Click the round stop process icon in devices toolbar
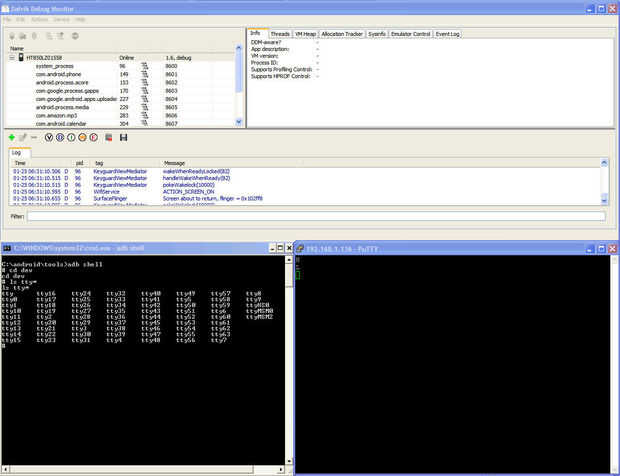620x476 pixels. [75, 36]
